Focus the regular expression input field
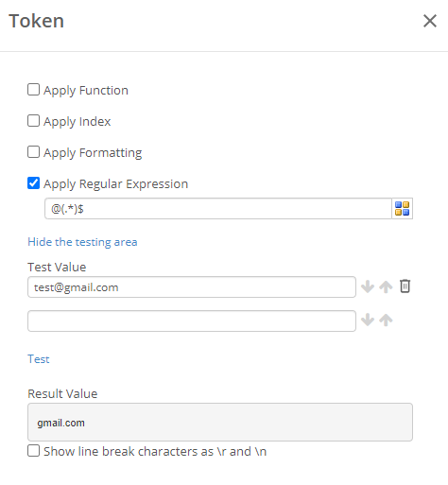This screenshot has width=448, height=485. click(x=218, y=208)
